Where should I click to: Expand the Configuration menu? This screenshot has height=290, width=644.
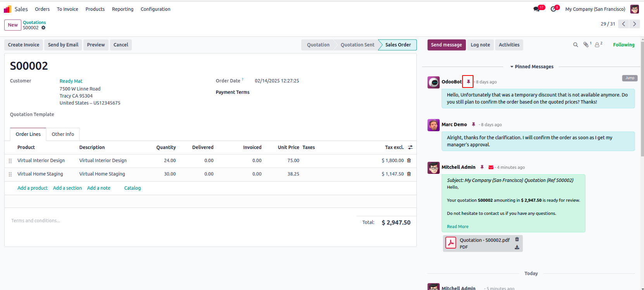[x=155, y=9]
